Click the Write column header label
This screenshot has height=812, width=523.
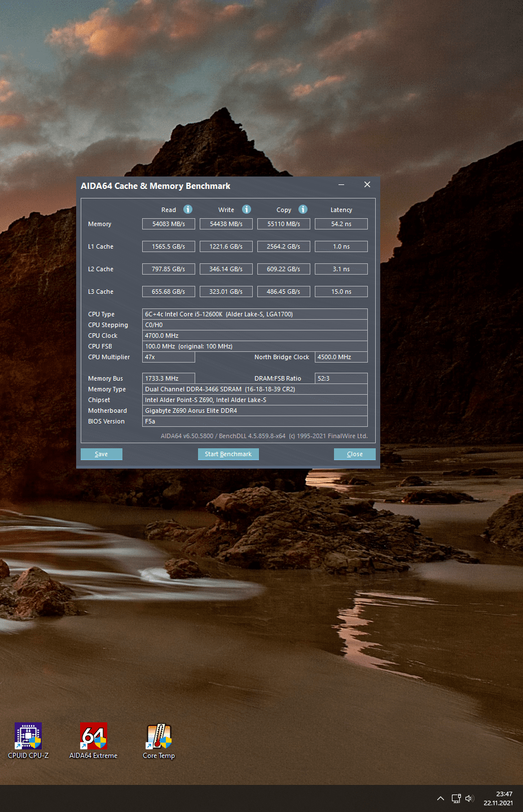pyautogui.click(x=226, y=210)
